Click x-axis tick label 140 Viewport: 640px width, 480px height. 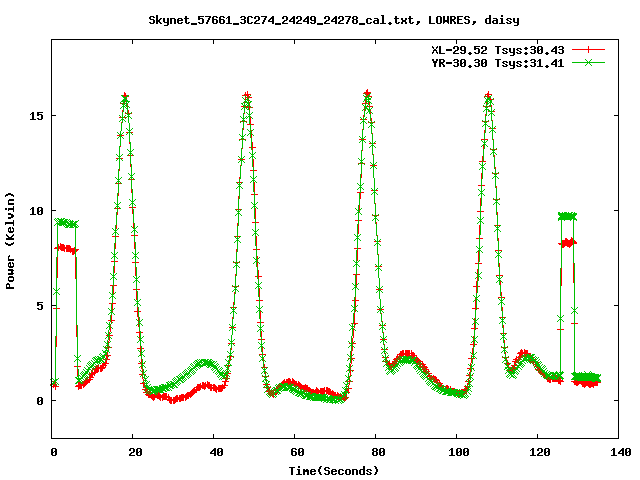(621, 452)
